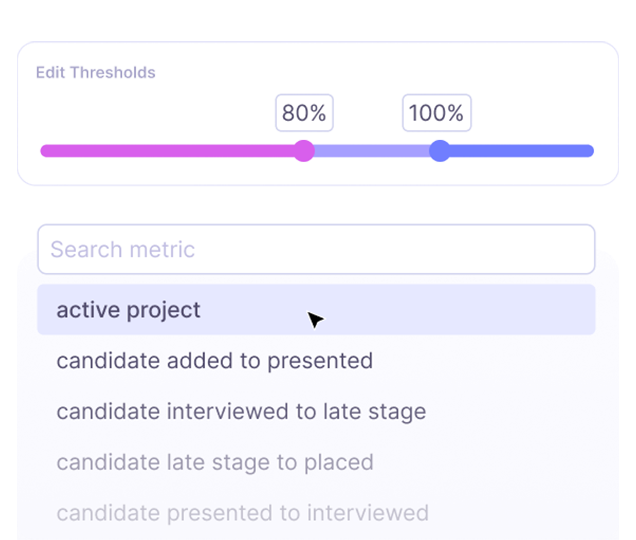This screenshot has height=540, width=636.
Task: Select the active project metric
Action: tap(129, 310)
